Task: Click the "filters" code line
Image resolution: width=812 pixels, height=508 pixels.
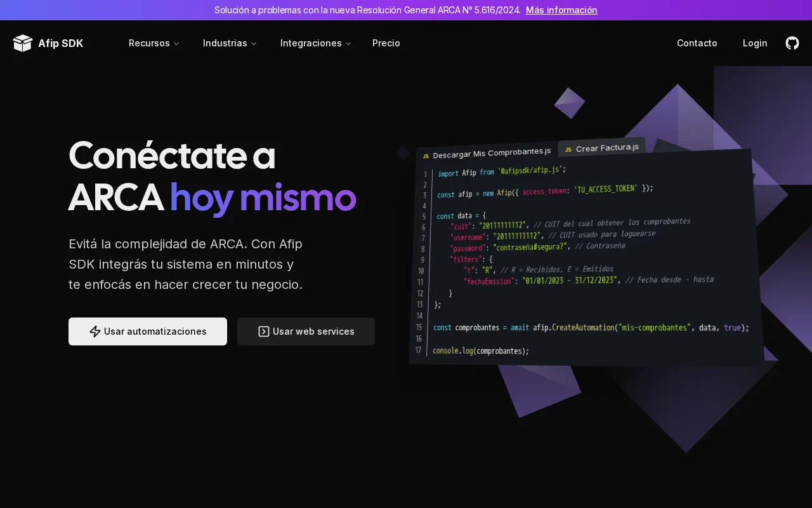Action: (471, 259)
